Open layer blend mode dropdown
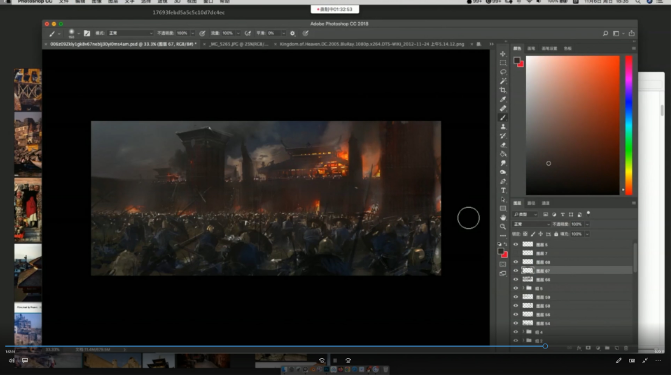 click(x=531, y=224)
